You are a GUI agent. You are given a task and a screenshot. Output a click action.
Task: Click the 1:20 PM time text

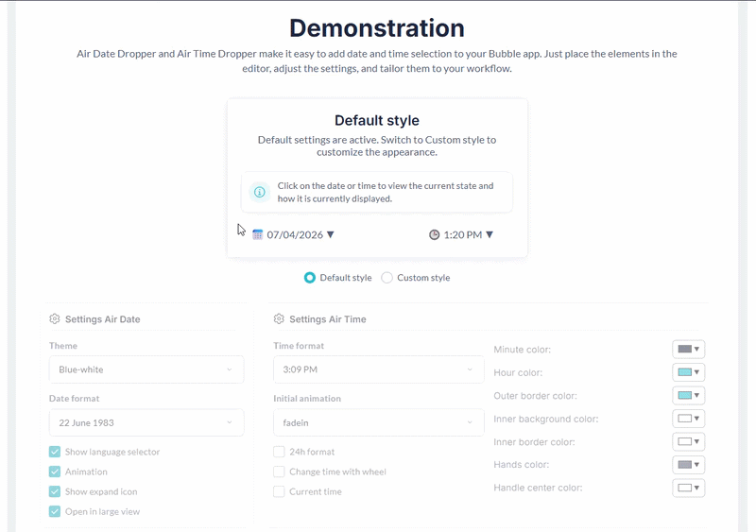(x=463, y=234)
